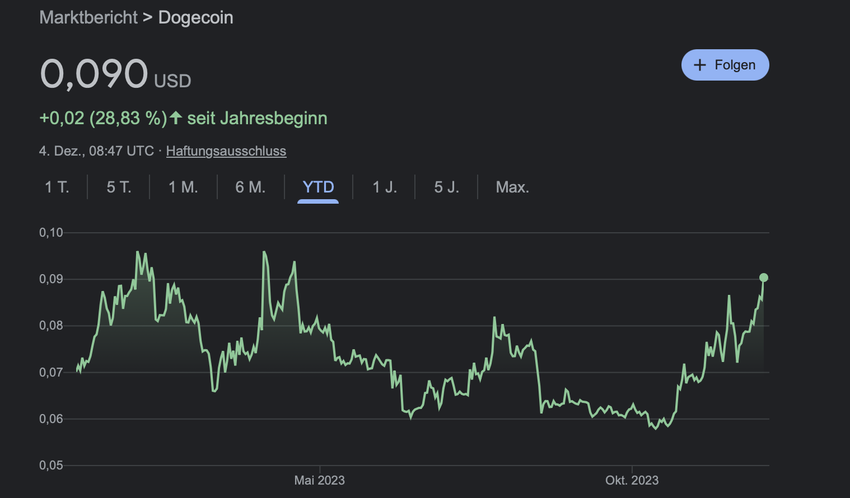
Task: Switch to the 6 M. range tab
Action: (x=250, y=187)
